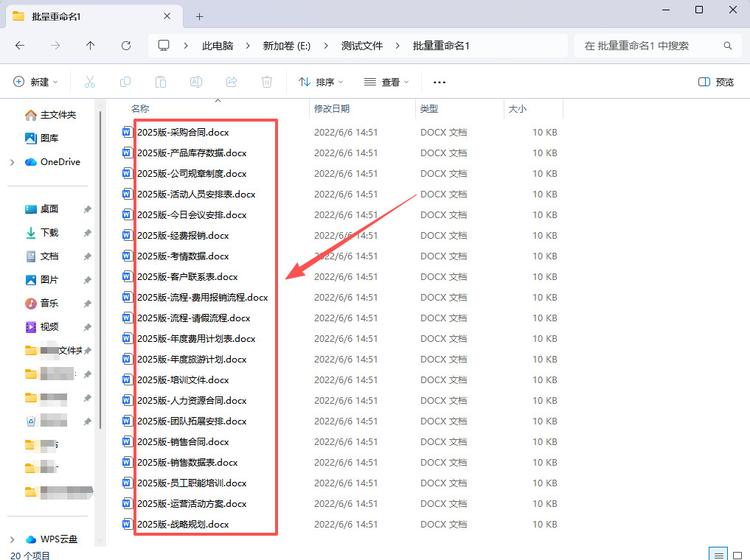Add a new tab with plus button

(199, 17)
